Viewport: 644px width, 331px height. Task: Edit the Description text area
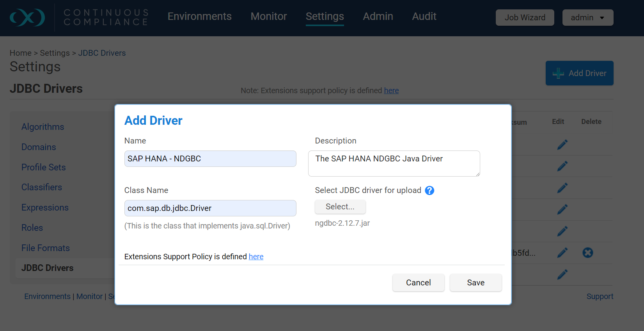[394, 163]
